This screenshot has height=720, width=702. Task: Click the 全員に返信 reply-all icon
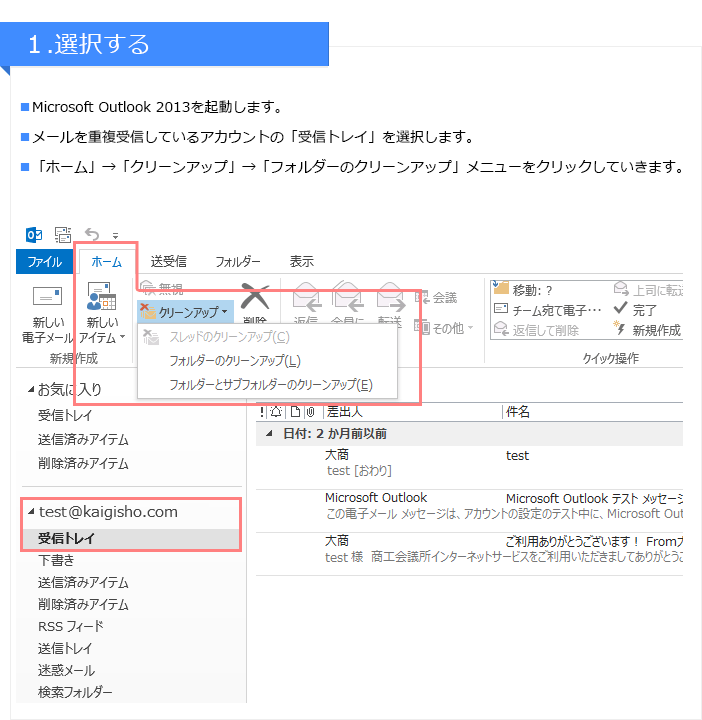tap(348, 297)
